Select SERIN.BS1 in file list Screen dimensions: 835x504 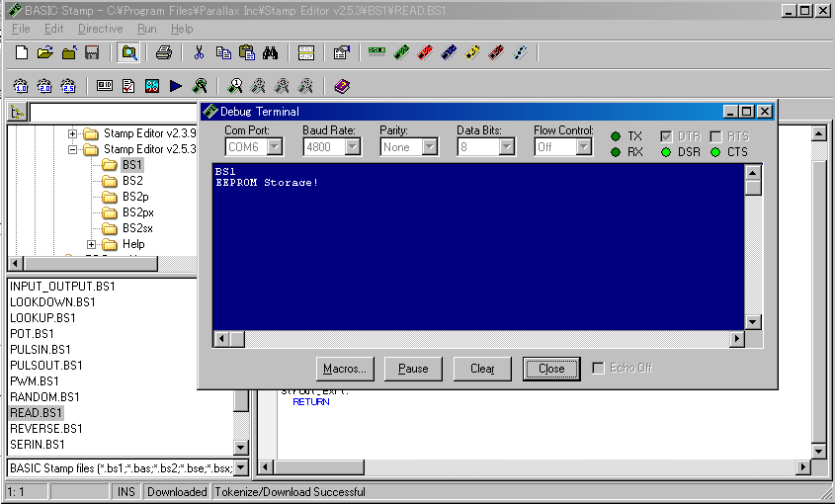click(x=38, y=445)
